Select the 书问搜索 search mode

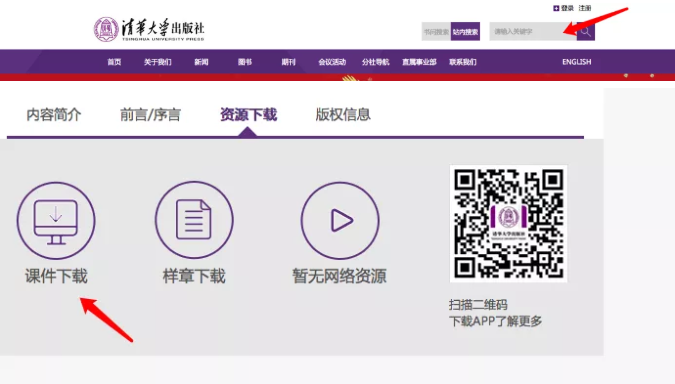436,31
